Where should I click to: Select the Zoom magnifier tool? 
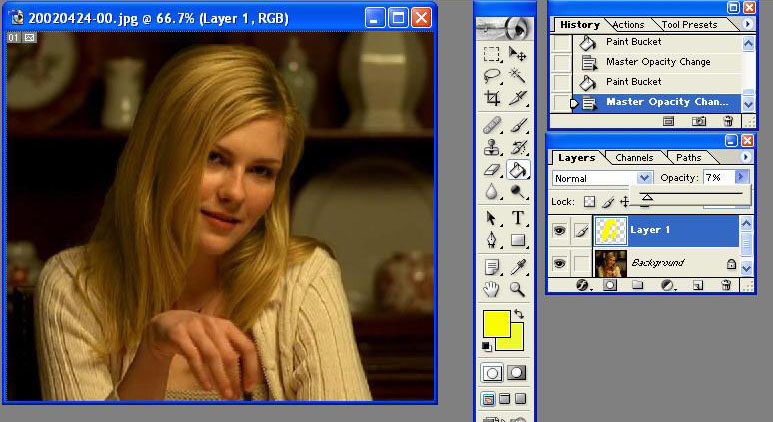[518, 289]
